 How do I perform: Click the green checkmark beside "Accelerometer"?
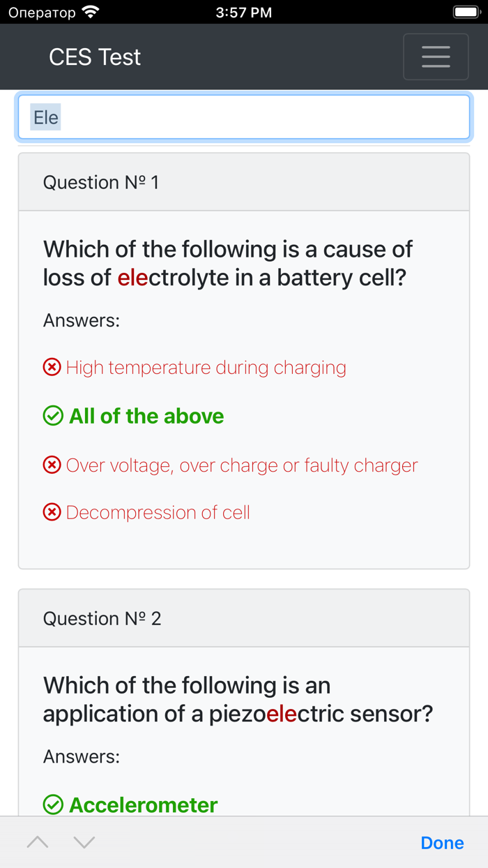[53, 805]
